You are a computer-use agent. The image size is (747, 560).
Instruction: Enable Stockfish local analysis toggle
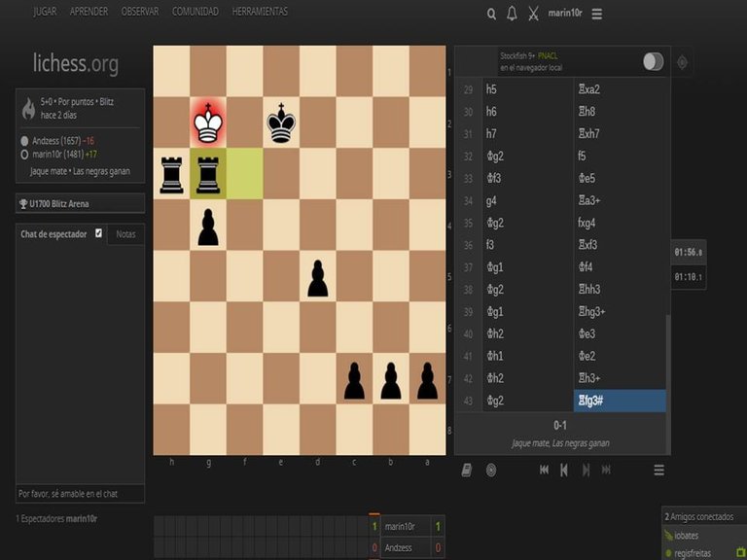coord(653,62)
